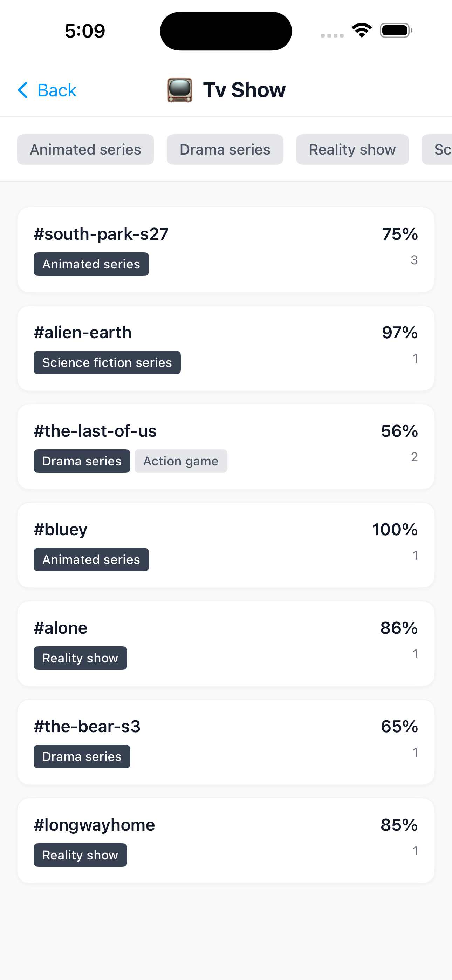Tap the TV emoji icon in header
This screenshot has height=980, width=452.
[x=180, y=90]
